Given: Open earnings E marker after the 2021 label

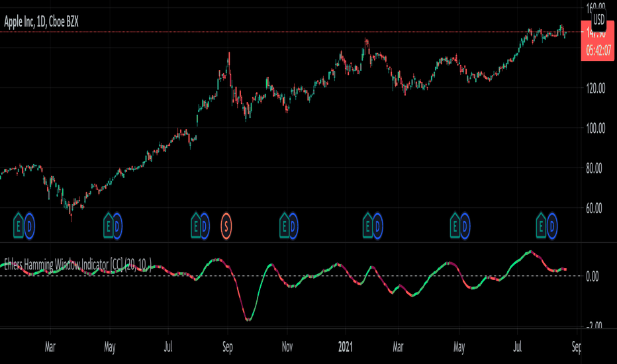Looking at the screenshot, I should point(367,226).
